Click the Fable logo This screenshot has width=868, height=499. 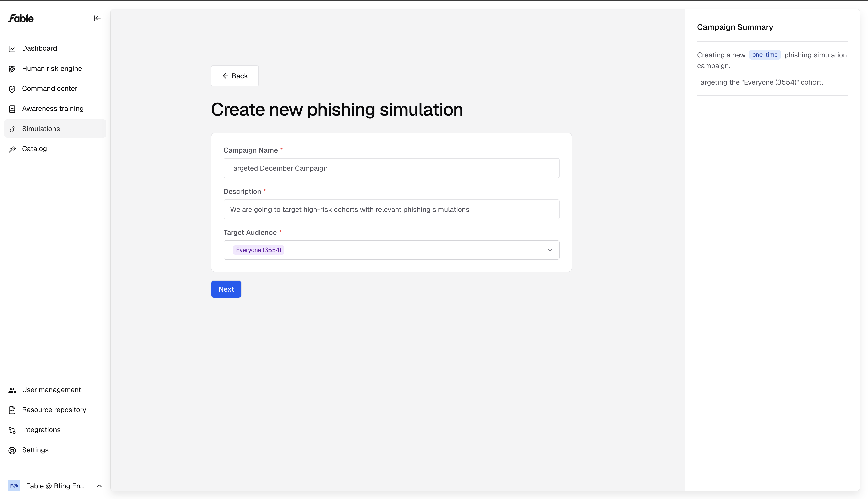coord(21,18)
